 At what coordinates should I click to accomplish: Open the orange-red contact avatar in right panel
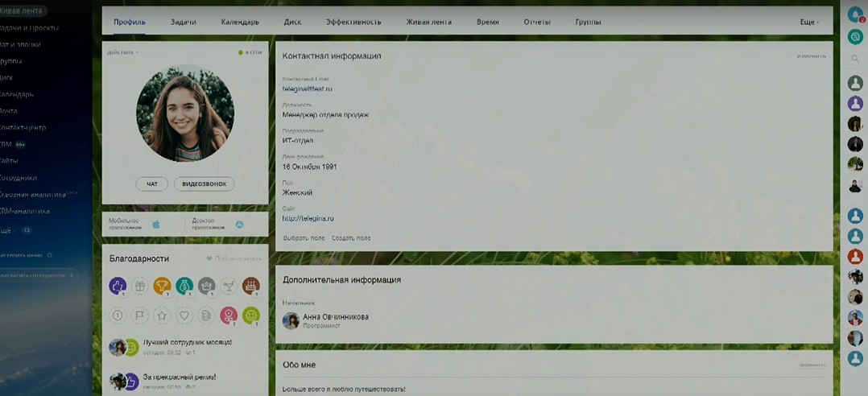(855, 257)
